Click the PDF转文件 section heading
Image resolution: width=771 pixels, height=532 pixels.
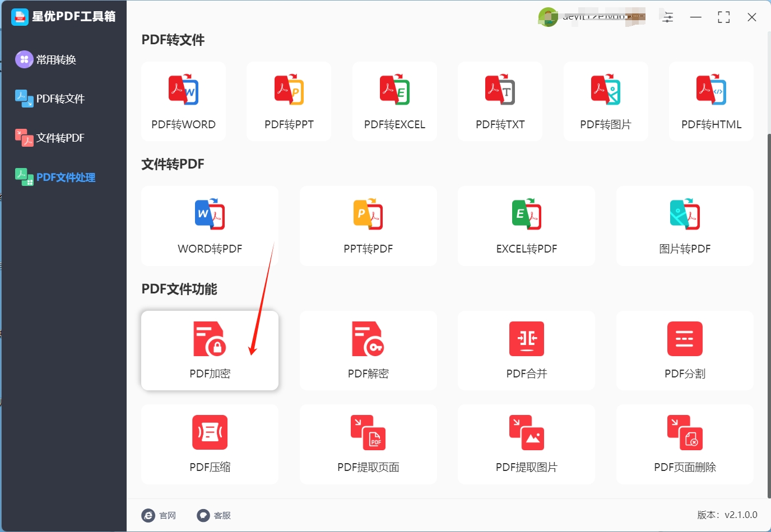173,40
